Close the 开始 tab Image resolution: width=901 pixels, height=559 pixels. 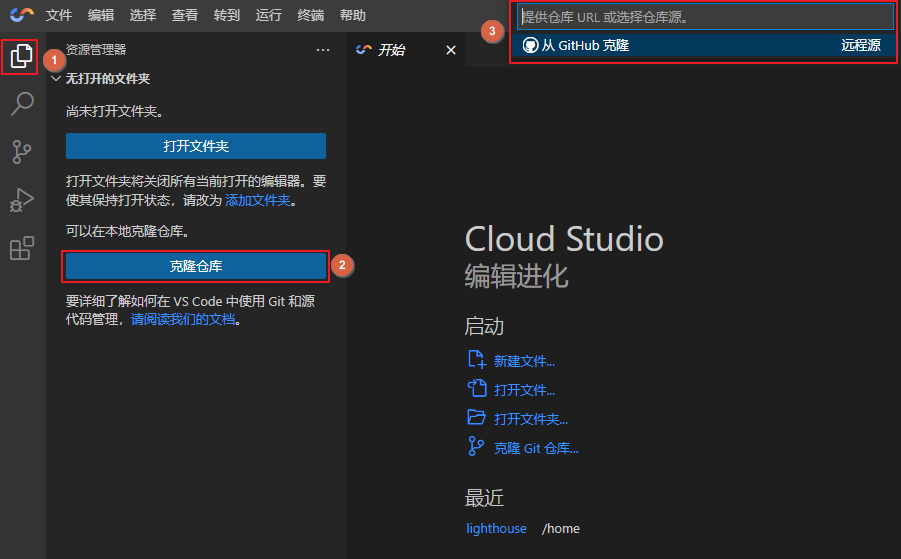451,50
